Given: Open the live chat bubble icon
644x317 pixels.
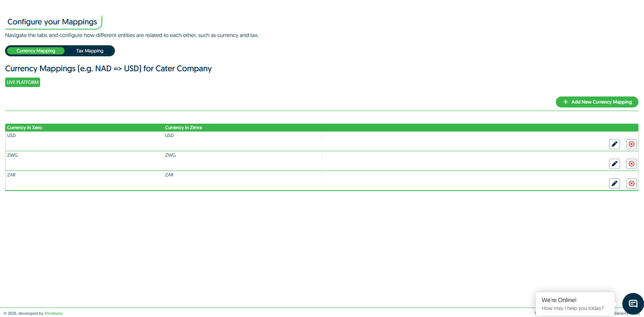Looking at the screenshot, I should [x=633, y=304].
